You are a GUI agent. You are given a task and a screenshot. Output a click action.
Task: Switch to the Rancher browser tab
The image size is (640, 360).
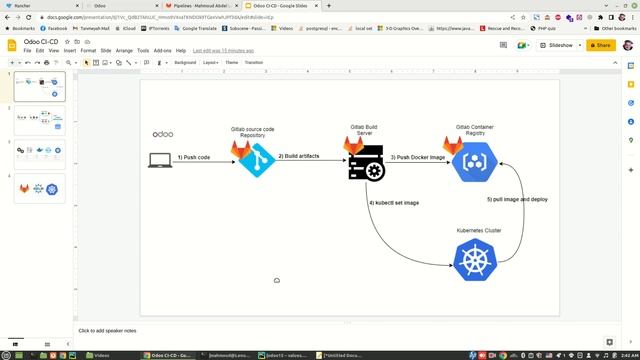(x=42, y=6)
